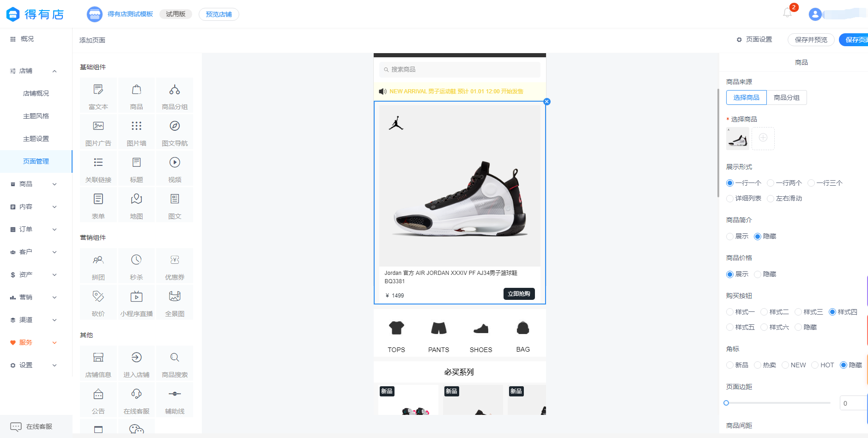
Task: Add the 图片广告 image ad component
Action: coord(98,132)
